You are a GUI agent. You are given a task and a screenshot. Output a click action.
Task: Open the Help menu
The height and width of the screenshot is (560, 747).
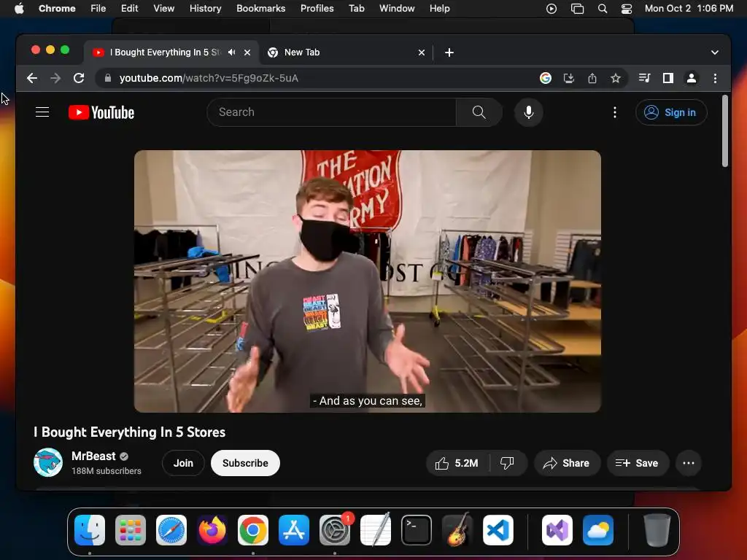click(439, 8)
